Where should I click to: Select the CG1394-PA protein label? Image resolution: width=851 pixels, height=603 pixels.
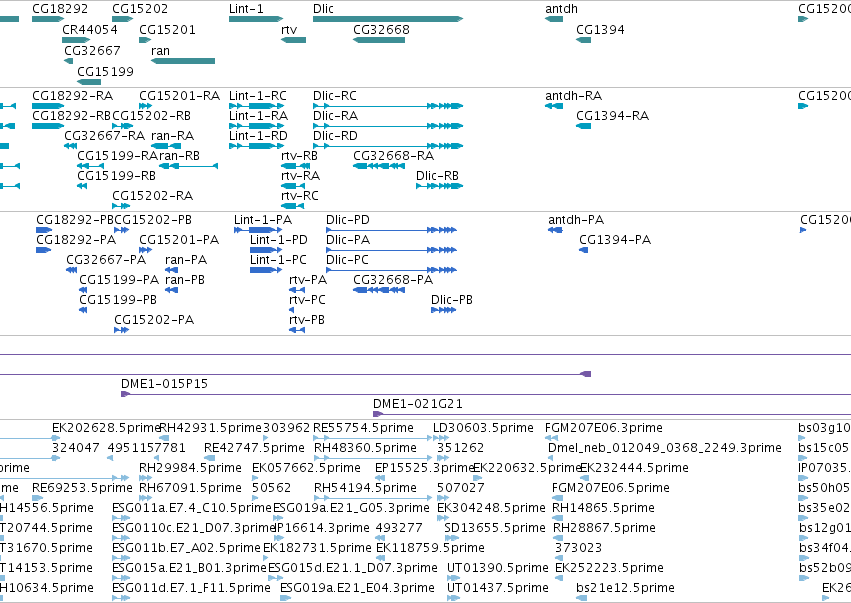(x=615, y=240)
